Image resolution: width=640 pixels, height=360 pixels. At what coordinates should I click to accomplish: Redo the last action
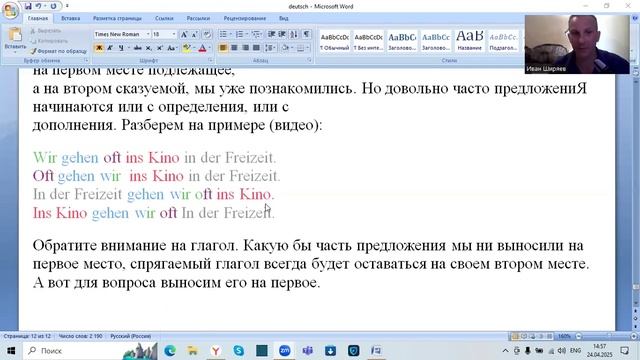(x=53, y=6)
